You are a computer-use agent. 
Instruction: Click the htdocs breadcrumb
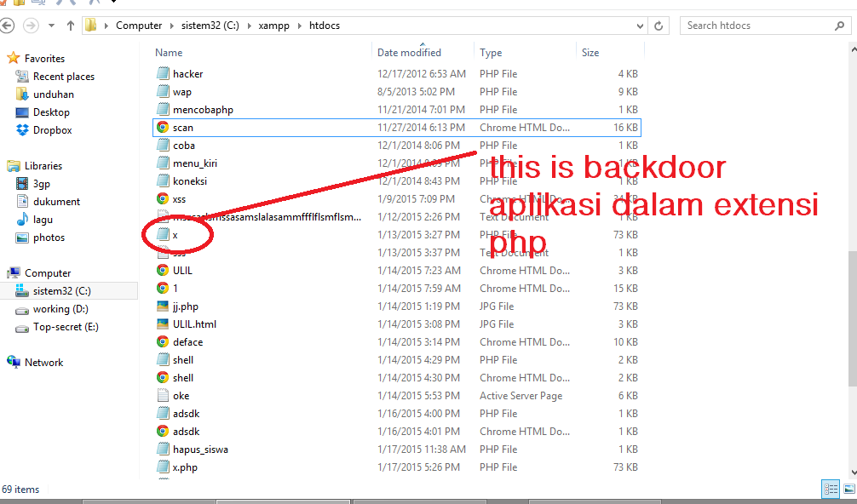[325, 26]
